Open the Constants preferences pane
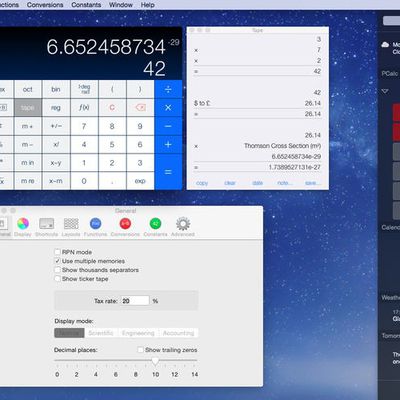The image size is (400, 400). tap(155, 227)
